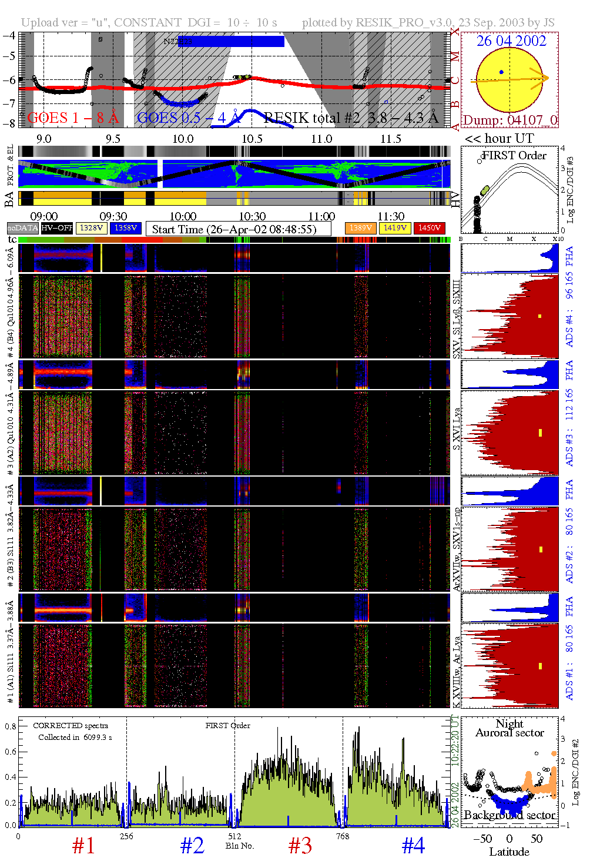Image resolution: width=590 pixels, height=868 pixels.
Task: Click the Start Time text box
Action: click(x=238, y=229)
